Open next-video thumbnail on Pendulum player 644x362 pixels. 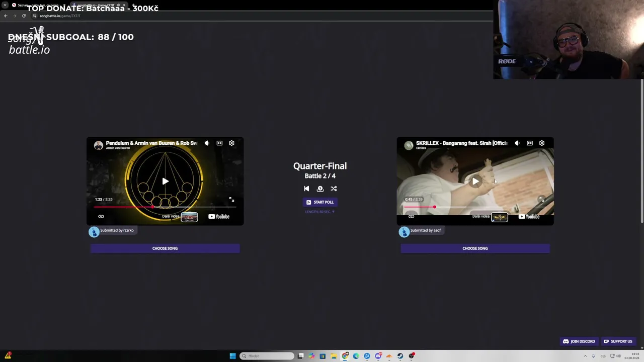189,217
